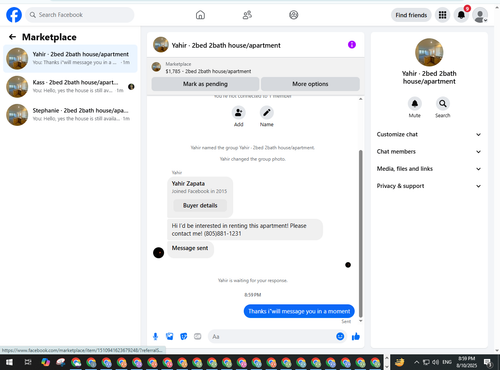Go back using Marketplace back arrow
This screenshot has height=370, width=500.
click(12, 37)
